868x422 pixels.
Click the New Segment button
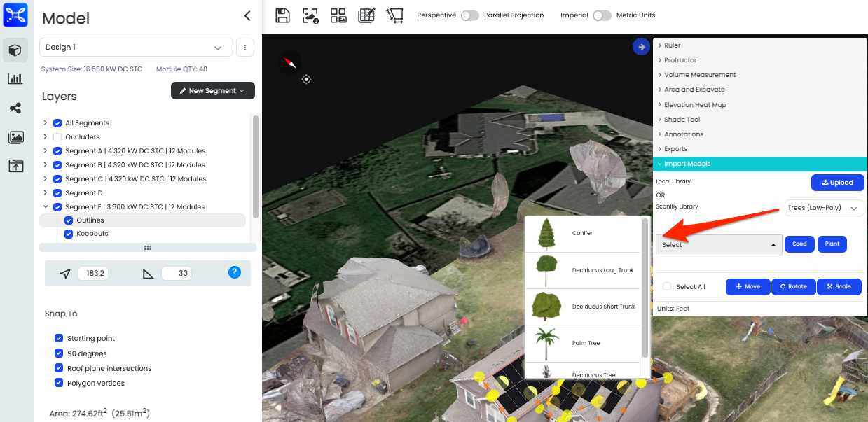(213, 91)
